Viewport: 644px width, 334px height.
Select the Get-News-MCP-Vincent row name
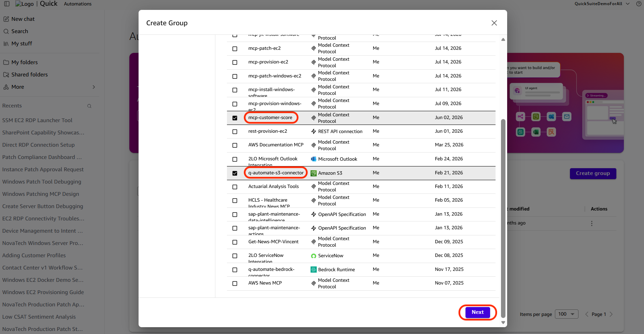pos(273,242)
